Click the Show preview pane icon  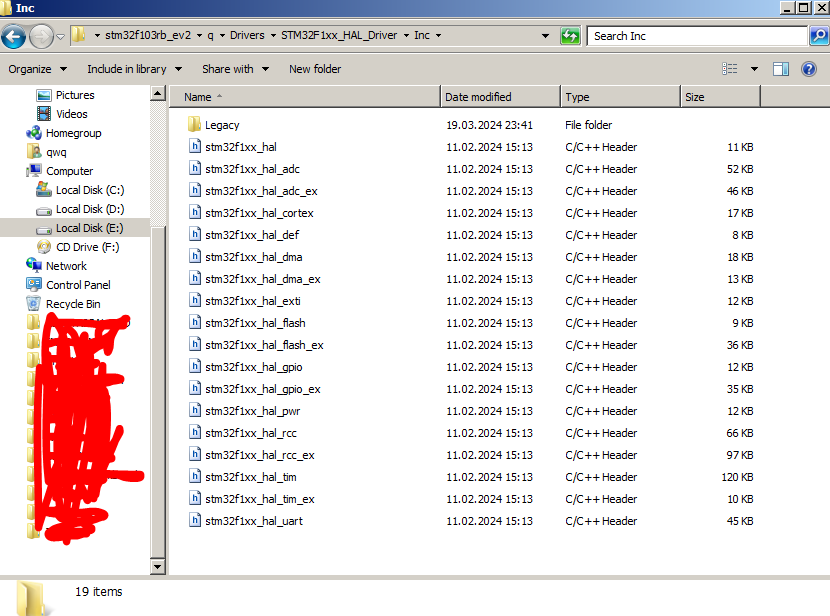pyautogui.click(x=781, y=69)
